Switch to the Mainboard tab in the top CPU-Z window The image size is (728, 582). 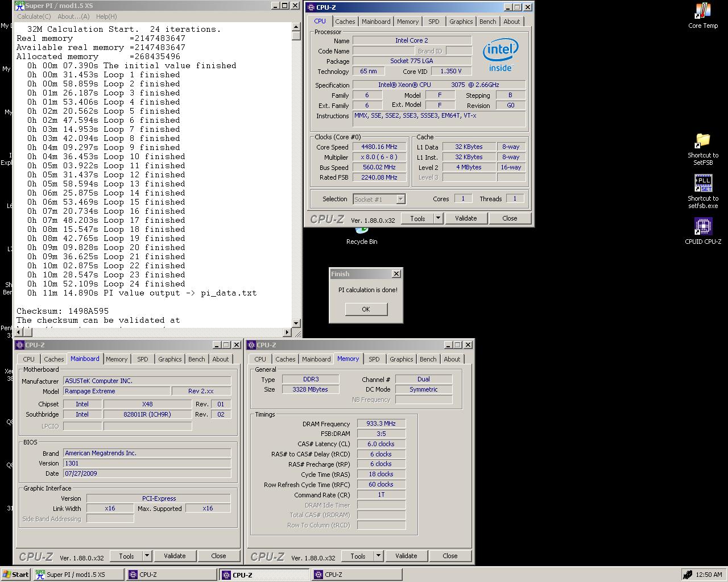click(376, 22)
